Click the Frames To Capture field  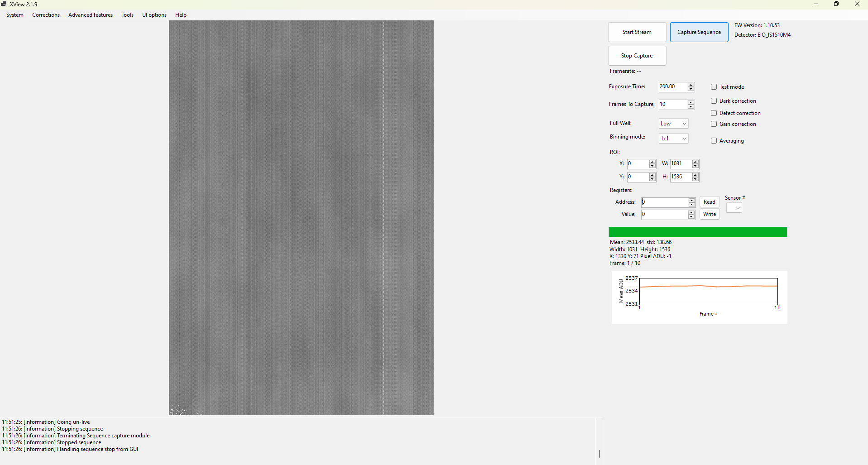[x=673, y=105]
